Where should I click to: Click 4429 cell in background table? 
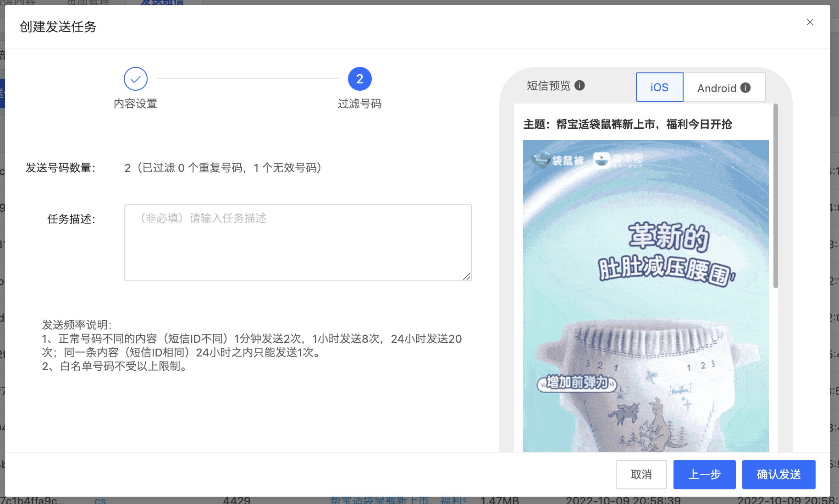(237, 500)
